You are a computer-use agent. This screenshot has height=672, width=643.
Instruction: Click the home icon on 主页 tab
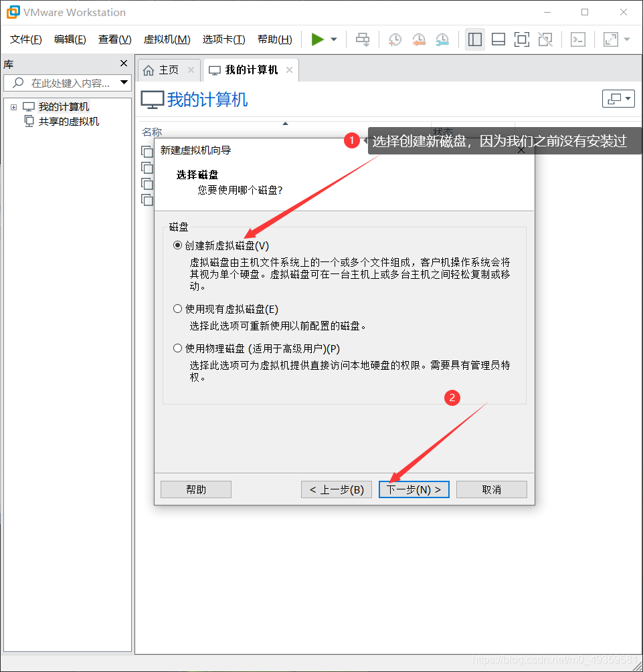coord(149,70)
